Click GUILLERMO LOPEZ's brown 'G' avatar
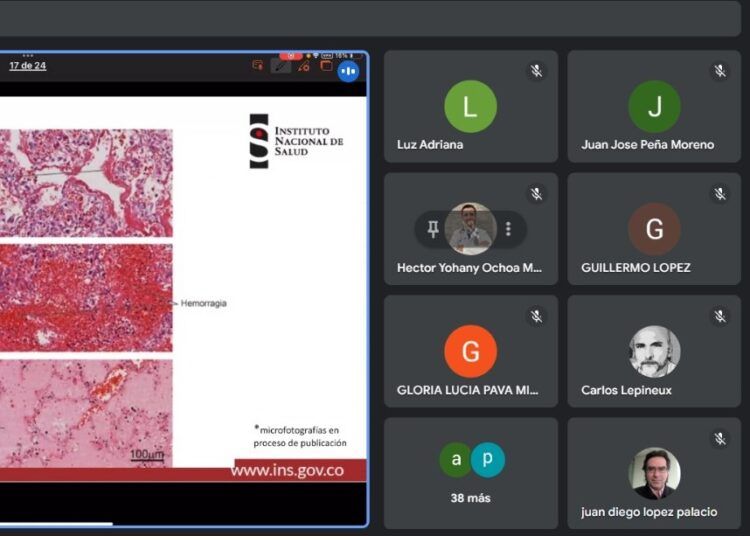Screen dimensions: 750x536 [654, 229]
